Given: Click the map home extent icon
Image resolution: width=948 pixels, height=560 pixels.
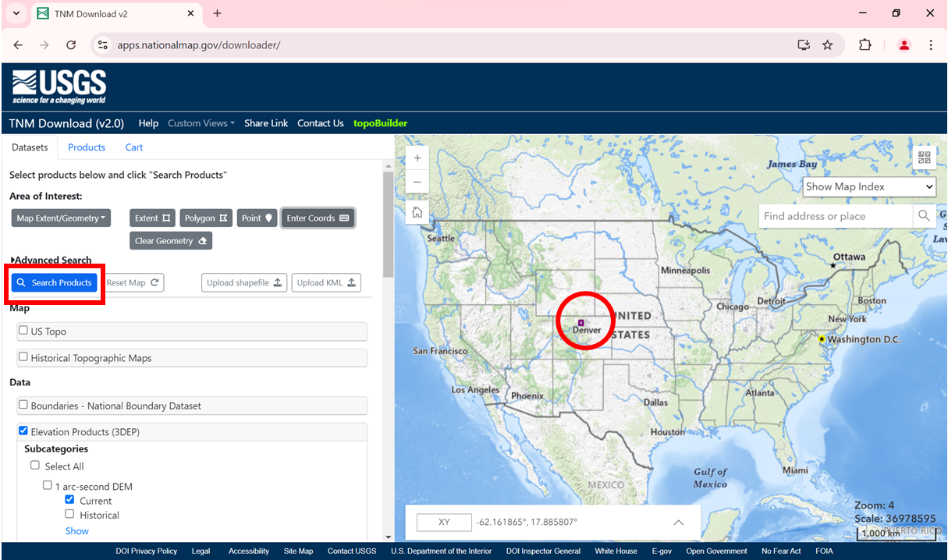Looking at the screenshot, I should 417,212.
